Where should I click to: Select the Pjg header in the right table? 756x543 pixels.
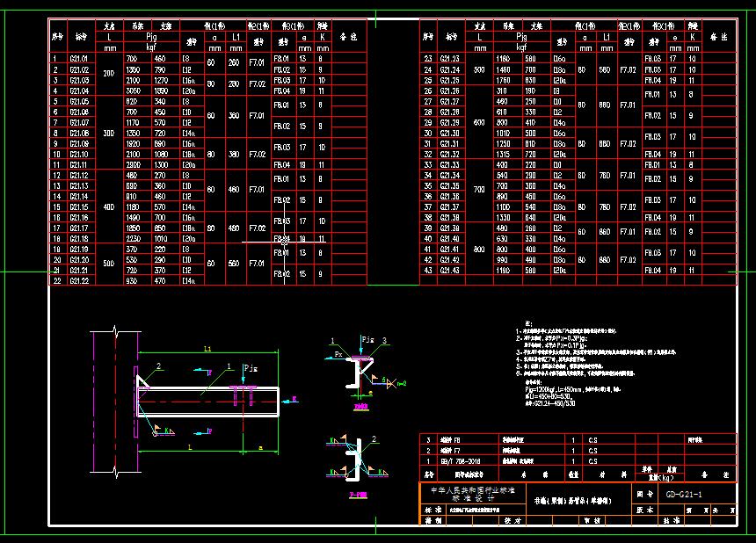[521, 37]
